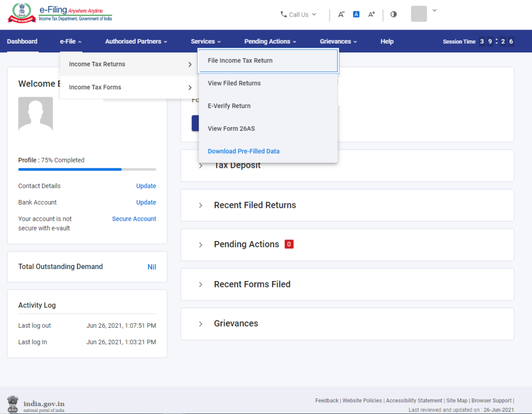Expand the Grievances section chevron
The height and width of the screenshot is (414, 532).
(201, 323)
